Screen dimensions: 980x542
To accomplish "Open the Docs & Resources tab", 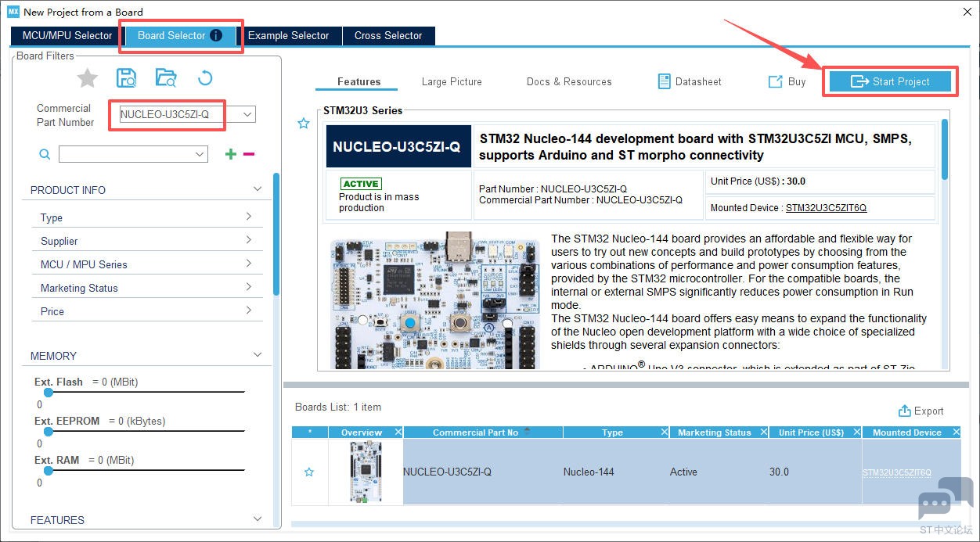I will pyautogui.click(x=569, y=81).
